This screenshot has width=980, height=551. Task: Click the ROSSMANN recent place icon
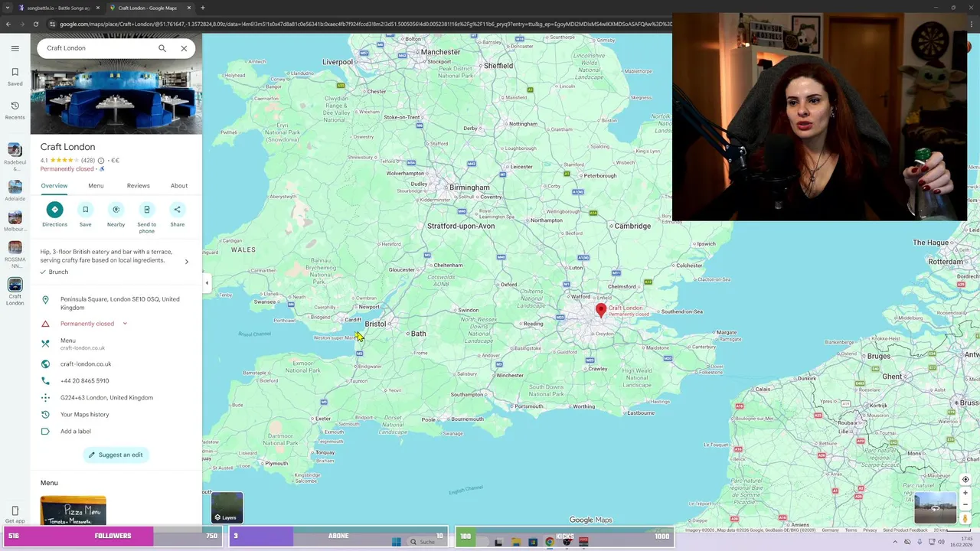15,247
